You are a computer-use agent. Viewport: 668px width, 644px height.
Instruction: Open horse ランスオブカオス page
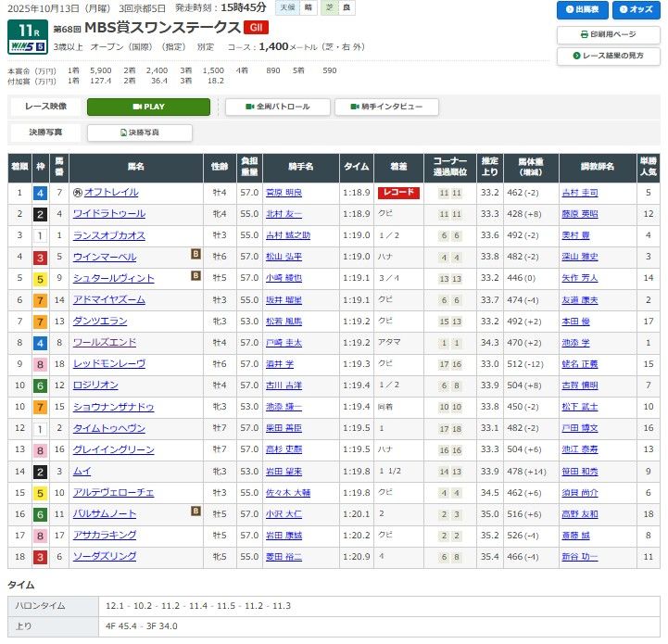click(109, 235)
